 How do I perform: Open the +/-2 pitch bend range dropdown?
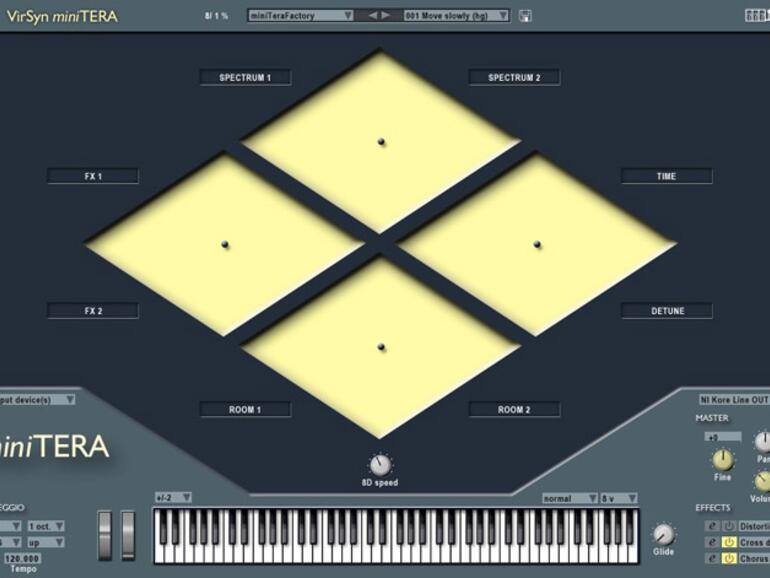pyautogui.click(x=173, y=498)
